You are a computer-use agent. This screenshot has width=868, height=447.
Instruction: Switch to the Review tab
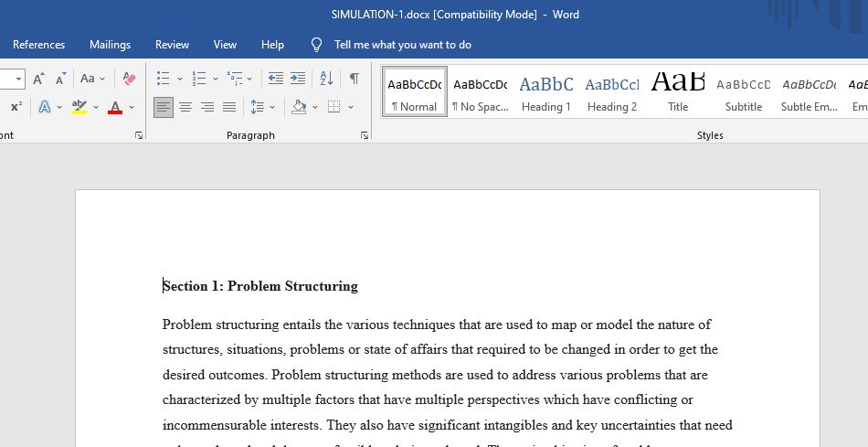(x=172, y=45)
